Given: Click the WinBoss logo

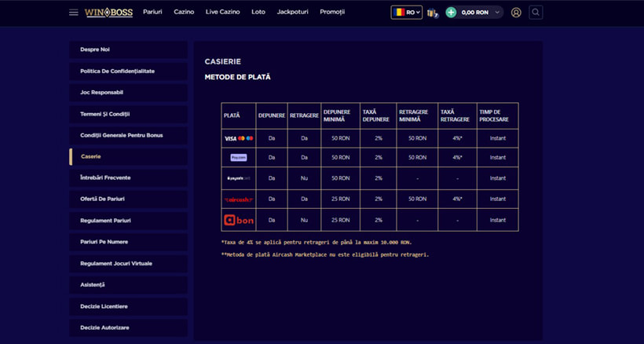Looking at the screenshot, I should click(x=109, y=13).
